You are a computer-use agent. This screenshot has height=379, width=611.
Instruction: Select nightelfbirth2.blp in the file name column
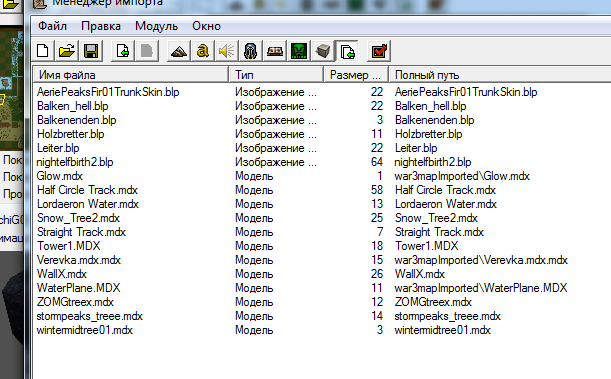coord(75,162)
